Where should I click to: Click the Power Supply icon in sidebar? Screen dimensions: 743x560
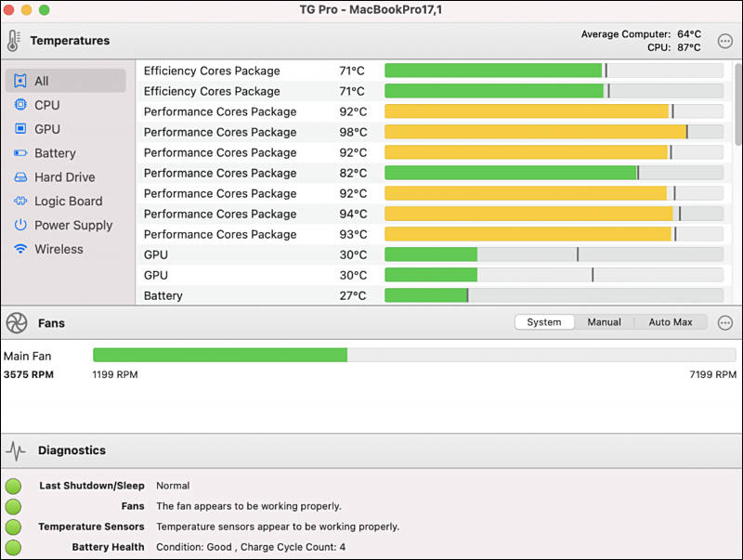tap(20, 225)
